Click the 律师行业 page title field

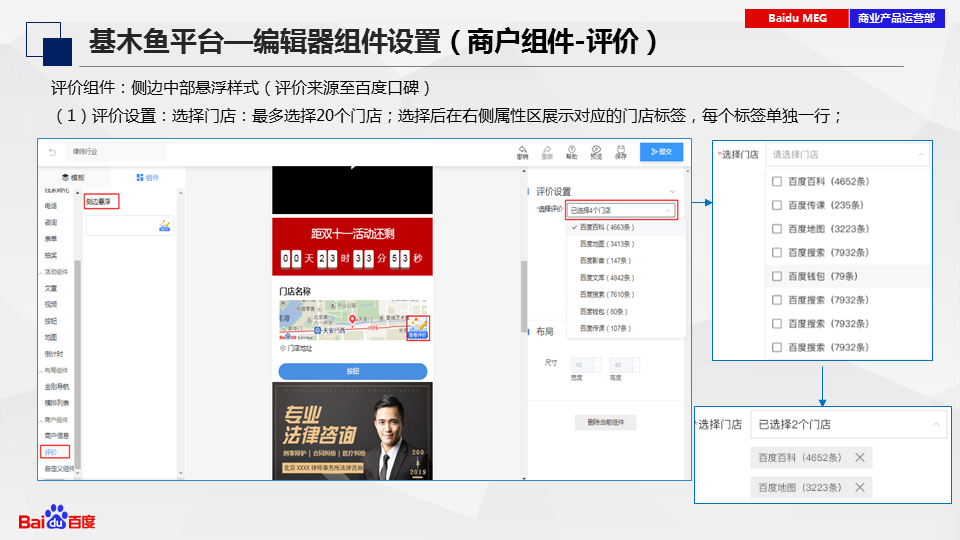(116, 152)
